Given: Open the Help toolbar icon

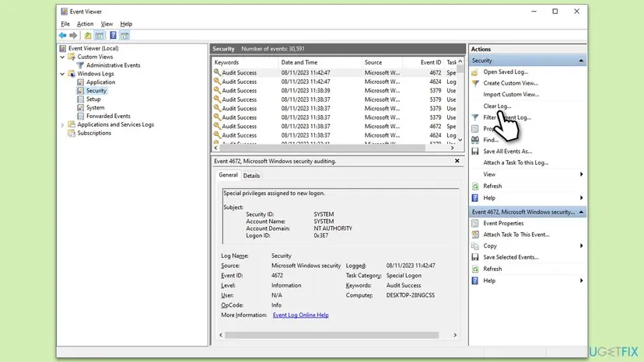Looking at the screenshot, I should (x=113, y=36).
